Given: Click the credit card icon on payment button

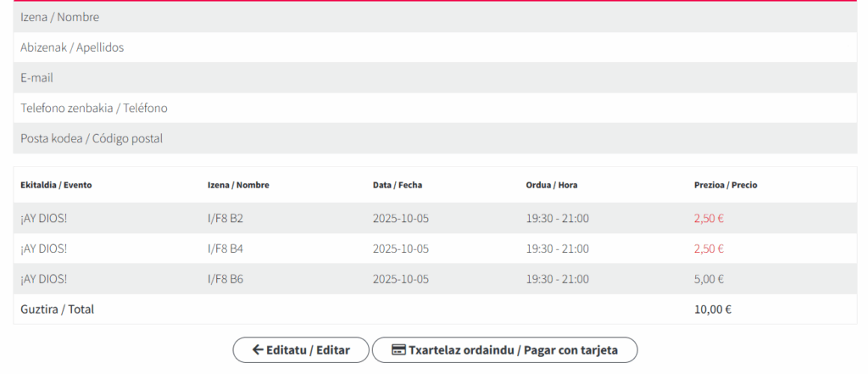Looking at the screenshot, I should [x=398, y=350].
